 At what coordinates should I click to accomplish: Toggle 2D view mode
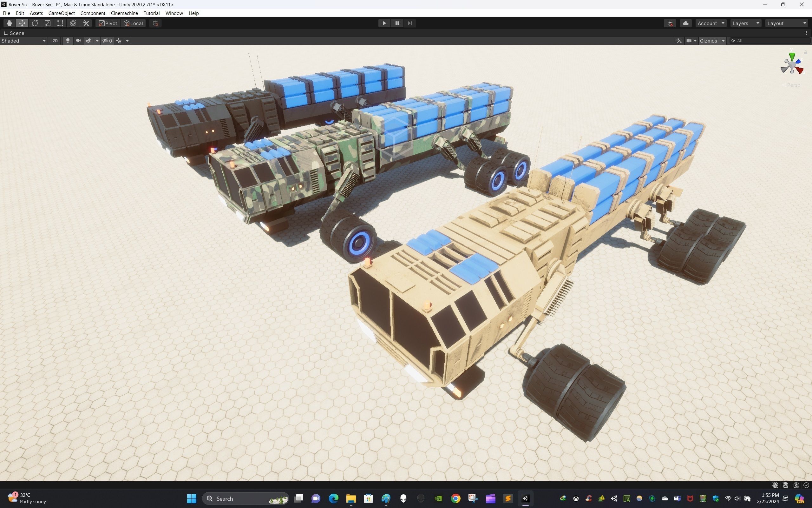55,41
